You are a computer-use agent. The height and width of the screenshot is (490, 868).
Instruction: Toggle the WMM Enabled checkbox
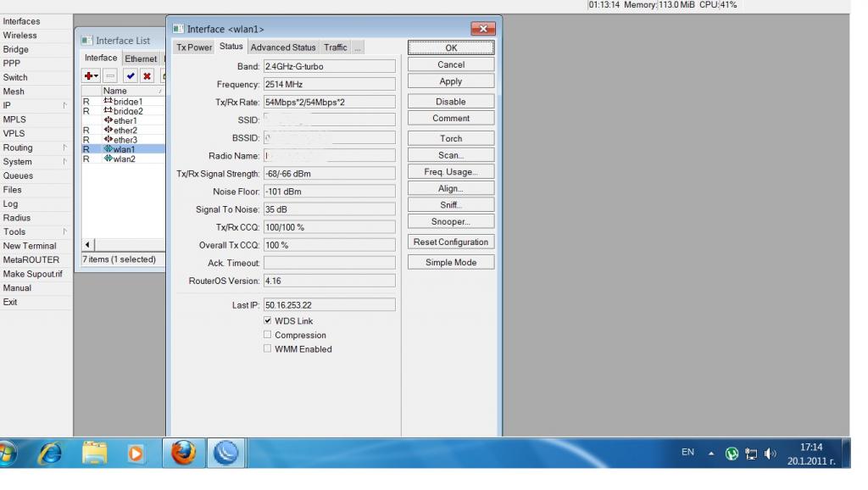click(x=268, y=348)
